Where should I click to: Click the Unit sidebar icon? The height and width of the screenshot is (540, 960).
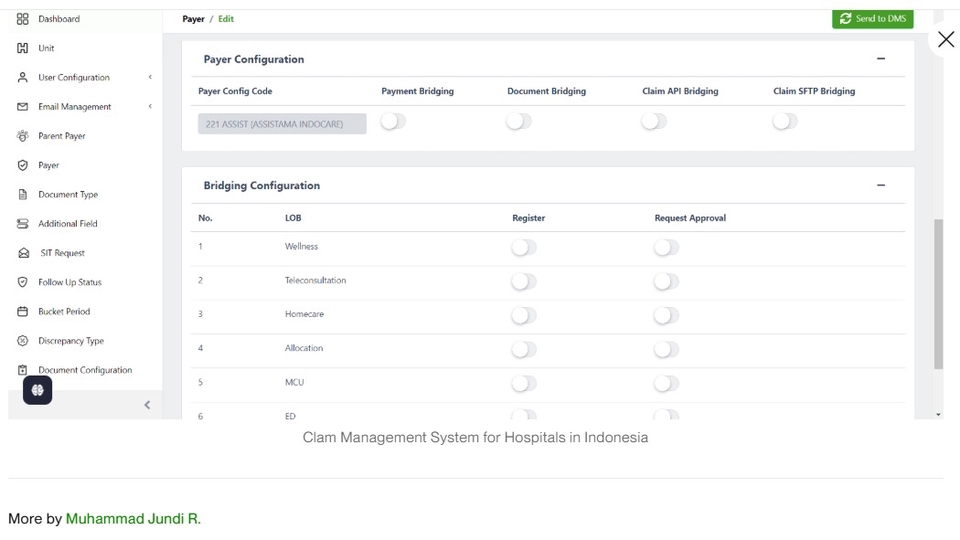coord(23,48)
